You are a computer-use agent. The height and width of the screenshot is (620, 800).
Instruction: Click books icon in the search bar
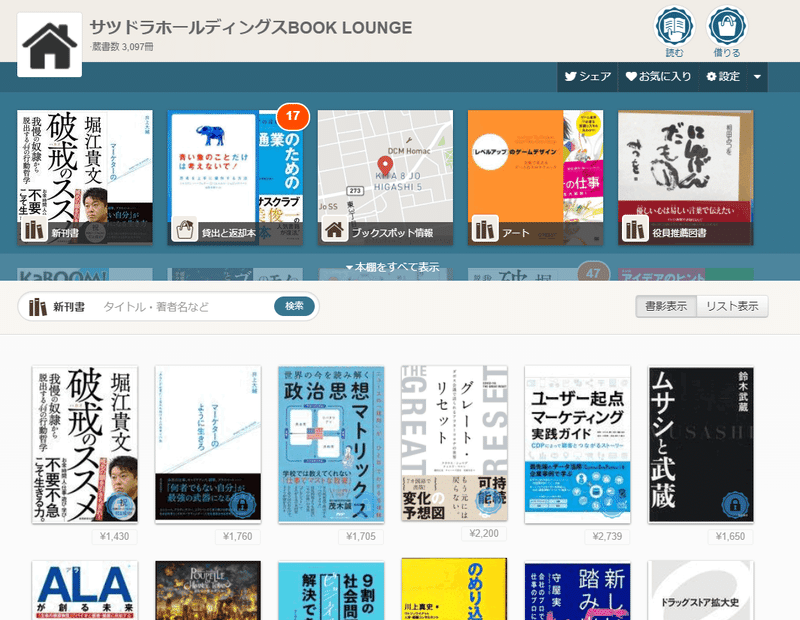click(38, 307)
